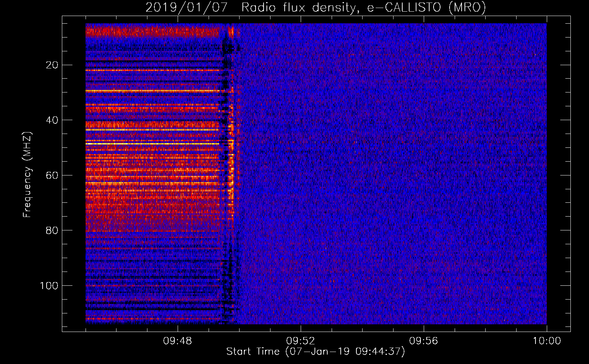The width and height of the screenshot is (589, 364).
Task: Click the 40 MHz frequency tick label
Action: tap(52, 120)
